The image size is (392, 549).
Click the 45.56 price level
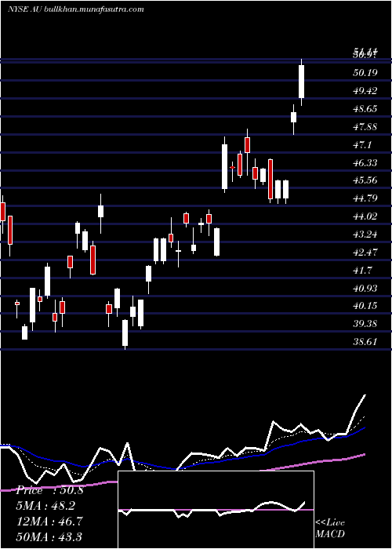(x=365, y=180)
